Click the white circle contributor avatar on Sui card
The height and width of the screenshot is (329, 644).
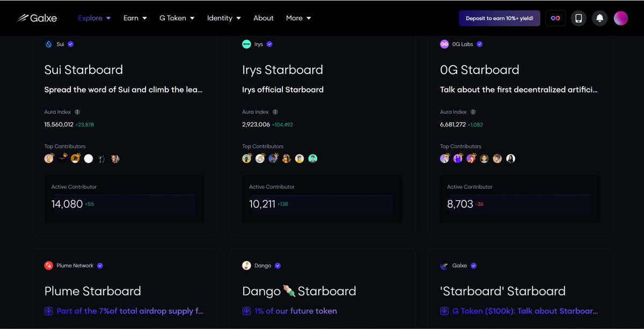pos(89,158)
